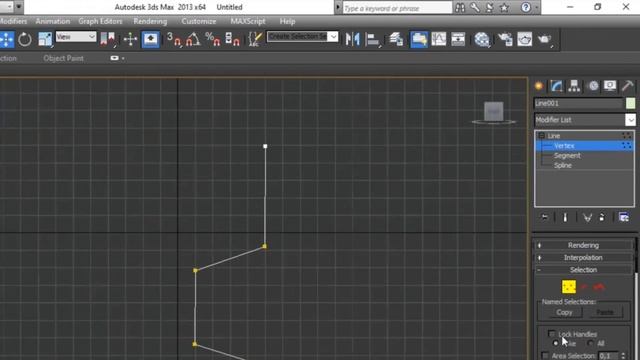The height and width of the screenshot is (360, 640).
Task: Collapse the Line entry in modifier stack
Action: tap(541, 136)
